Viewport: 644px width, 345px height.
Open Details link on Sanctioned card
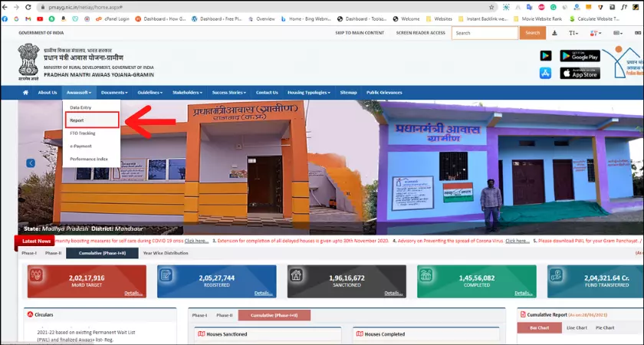pos(393,293)
